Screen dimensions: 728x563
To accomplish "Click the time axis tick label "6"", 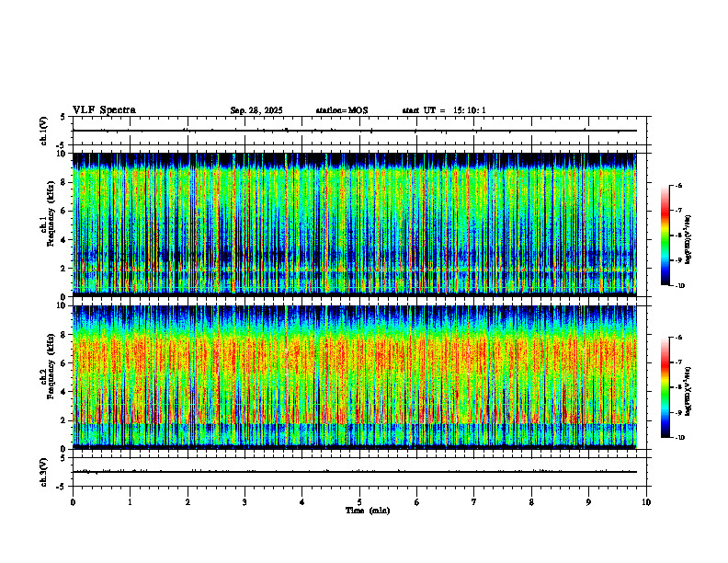I will click(x=417, y=502).
